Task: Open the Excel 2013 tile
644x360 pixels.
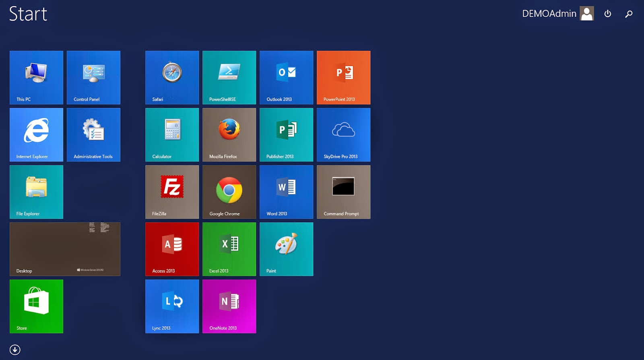Action: (229, 249)
